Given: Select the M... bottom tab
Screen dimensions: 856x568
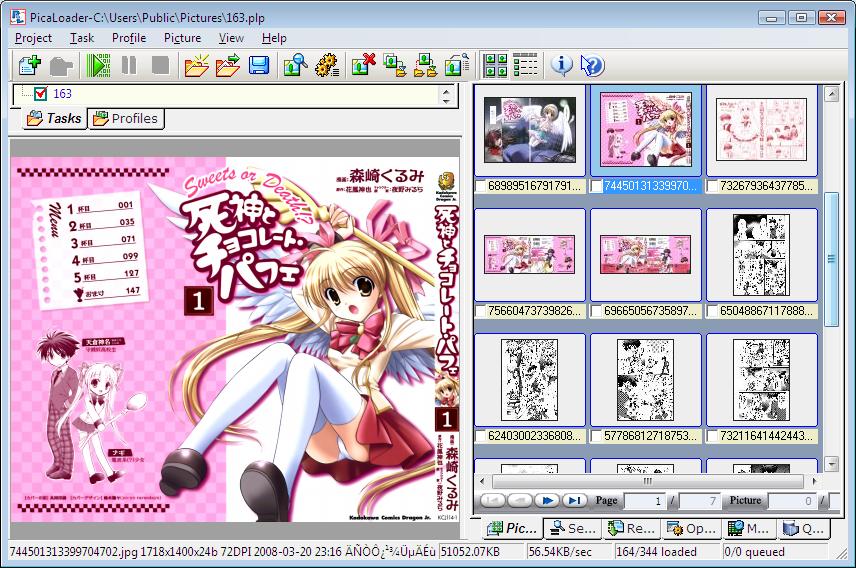Looking at the screenshot, I should [x=749, y=528].
